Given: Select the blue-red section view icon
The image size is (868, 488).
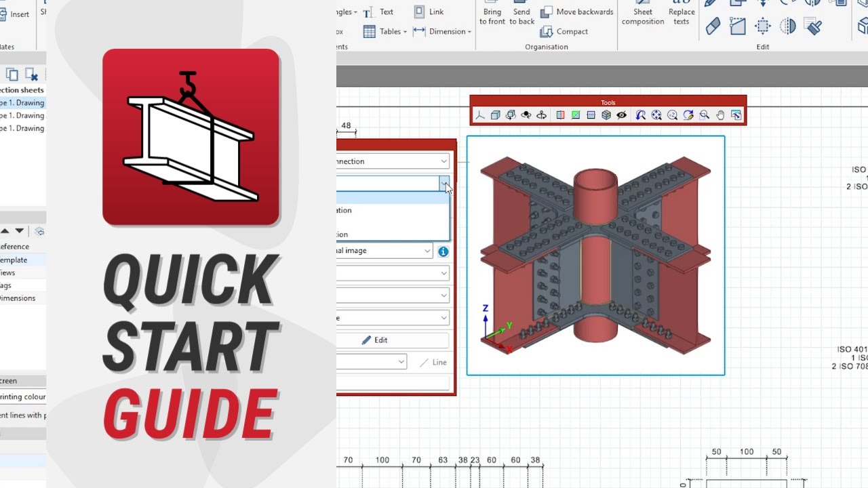Looking at the screenshot, I should tap(560, 115).
